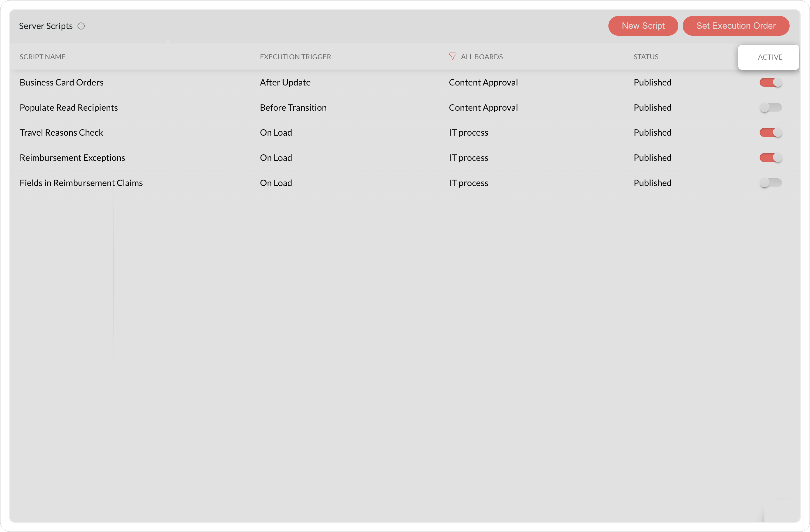Enable the Populate Read Recipients active toggle
810x532 pixels.
tap(770, 107)
